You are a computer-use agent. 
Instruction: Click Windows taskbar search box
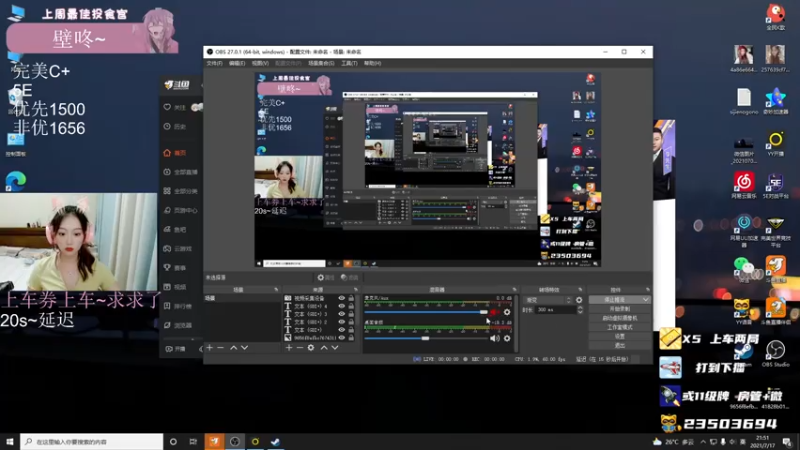92,442
